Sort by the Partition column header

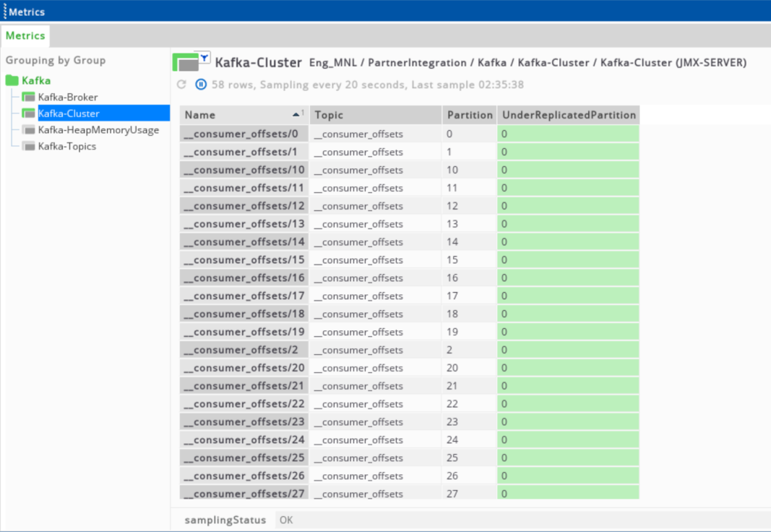(470, 114)
